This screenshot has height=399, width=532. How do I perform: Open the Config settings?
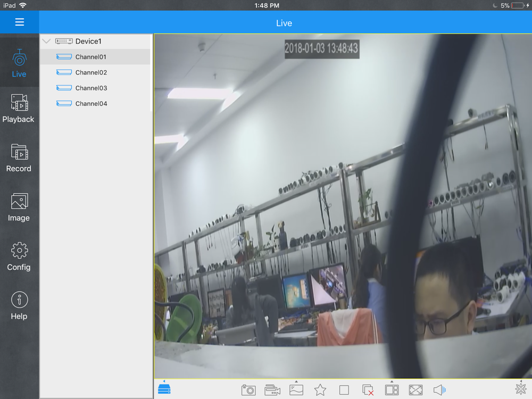(x=19, y=256)
